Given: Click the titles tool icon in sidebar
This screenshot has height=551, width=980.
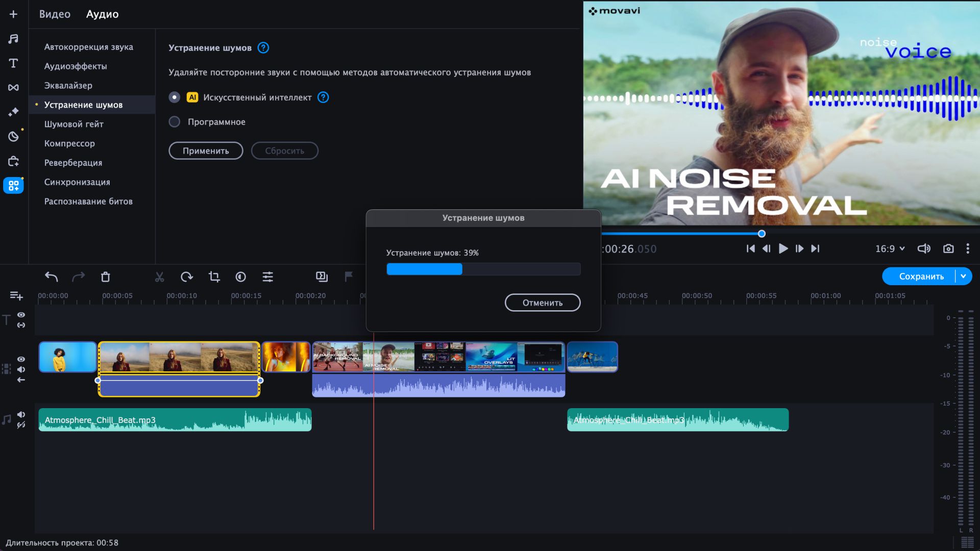Looking at the screenshot, I should pyautogui.click(x=13, y=63).
